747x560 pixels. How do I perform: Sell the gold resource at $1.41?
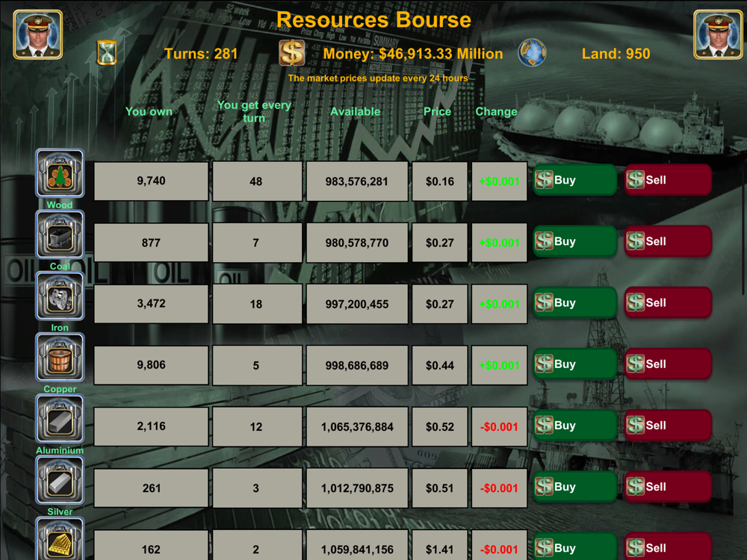pos(668,547)
